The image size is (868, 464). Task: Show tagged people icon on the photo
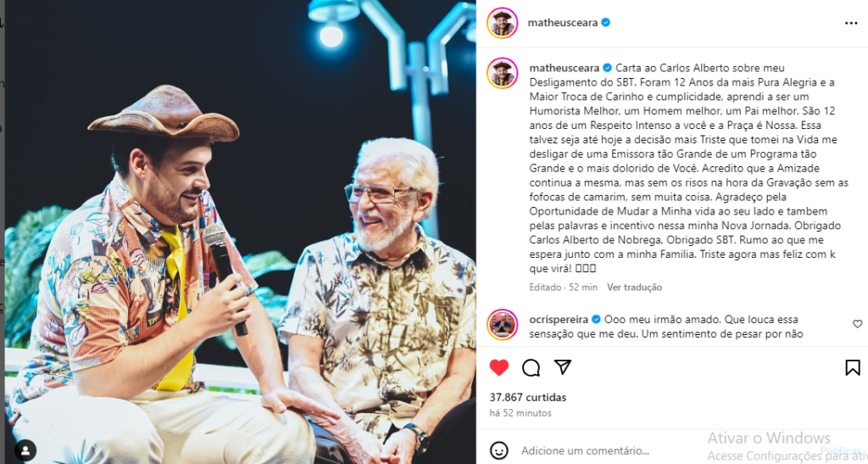(x=25, y=450)
